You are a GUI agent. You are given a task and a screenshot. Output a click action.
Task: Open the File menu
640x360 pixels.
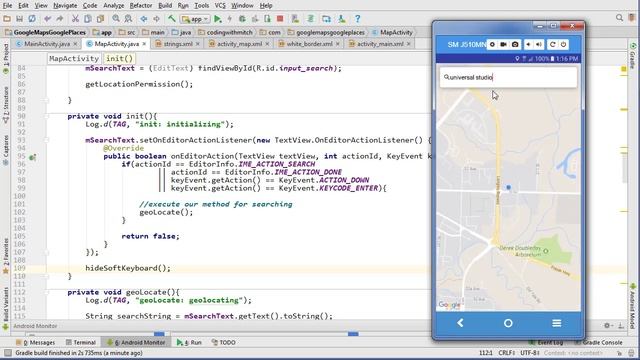[x=7, y=6]
